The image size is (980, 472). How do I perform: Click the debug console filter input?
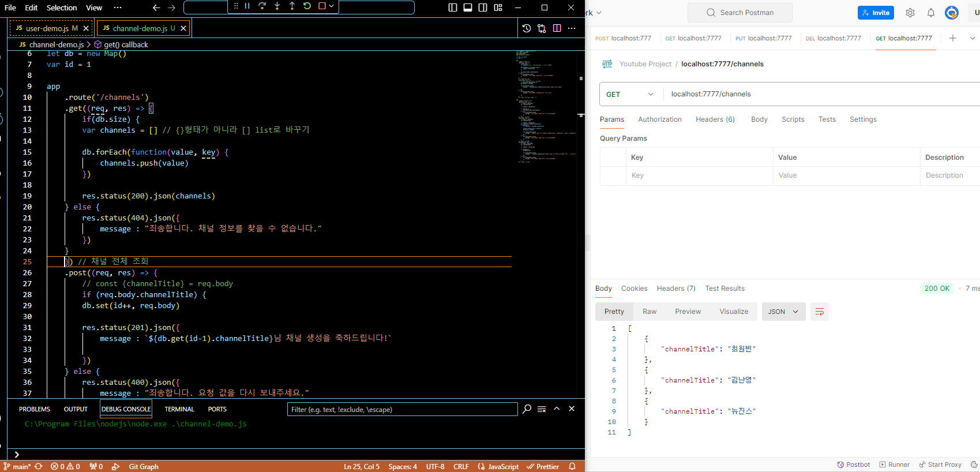point(402,409)
